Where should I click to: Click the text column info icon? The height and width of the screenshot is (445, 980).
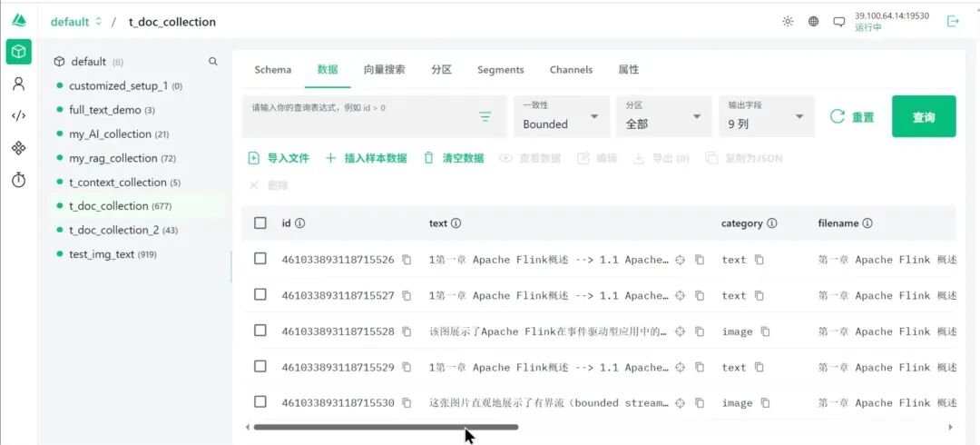(x=456, y=223)
